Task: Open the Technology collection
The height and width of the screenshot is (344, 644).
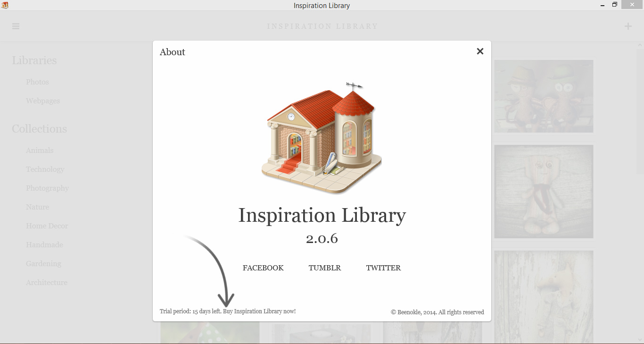Action: (45, 169)
